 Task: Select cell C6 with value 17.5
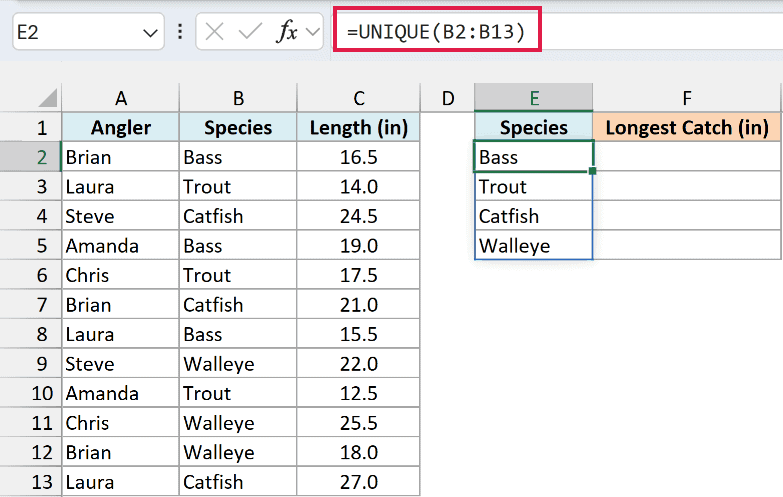pos(359,275)
